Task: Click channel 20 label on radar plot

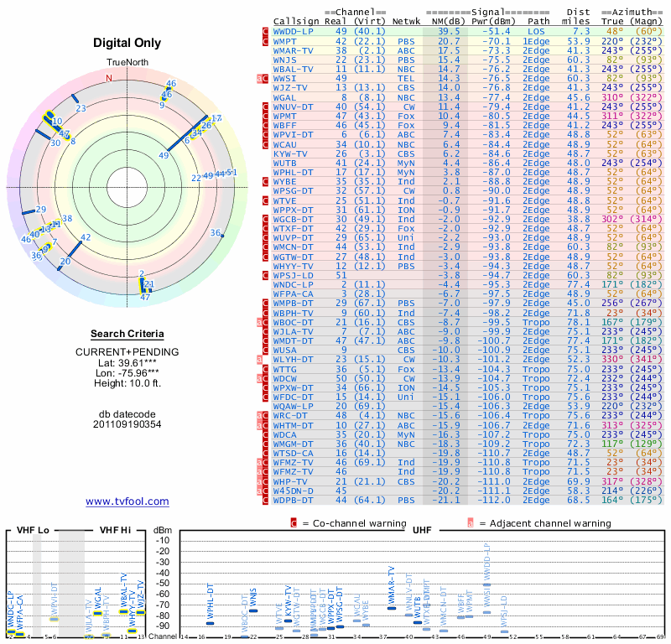Action: 65,261
